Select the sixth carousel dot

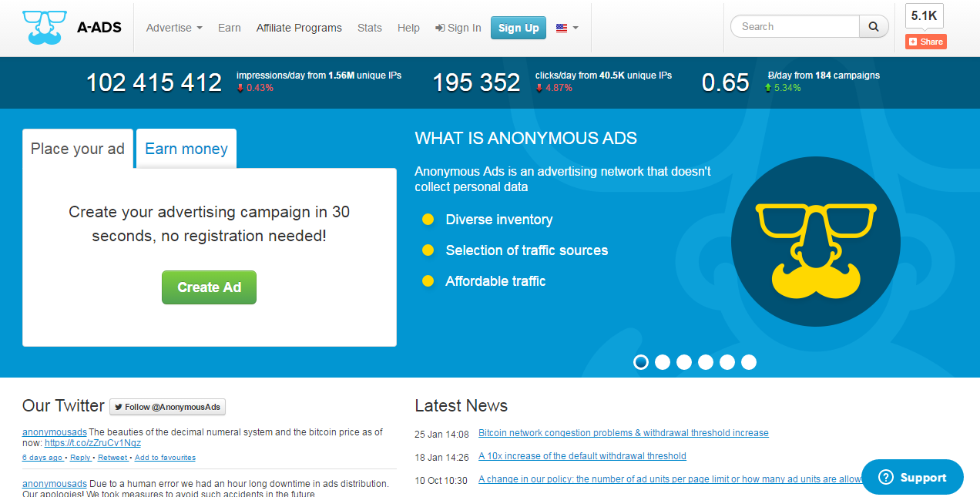(749, 362)
